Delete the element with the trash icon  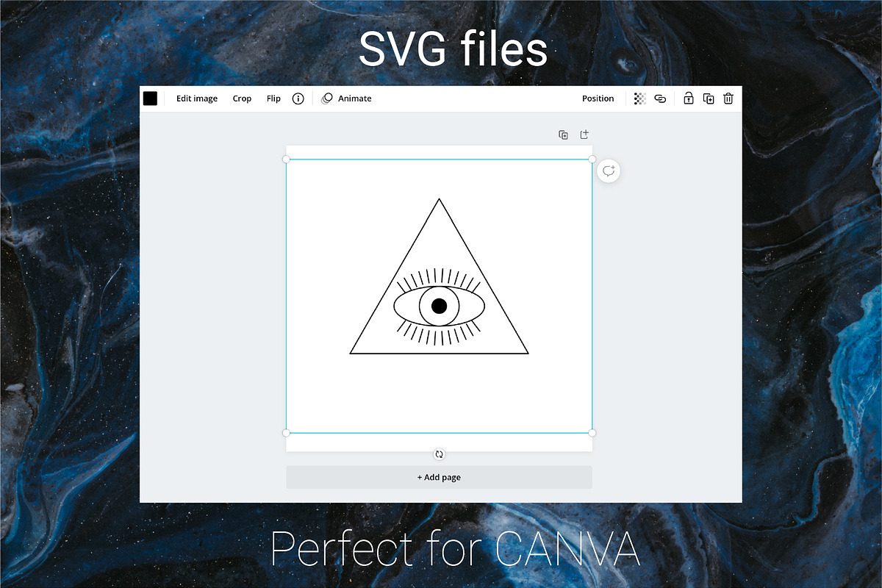coord(728,98)
